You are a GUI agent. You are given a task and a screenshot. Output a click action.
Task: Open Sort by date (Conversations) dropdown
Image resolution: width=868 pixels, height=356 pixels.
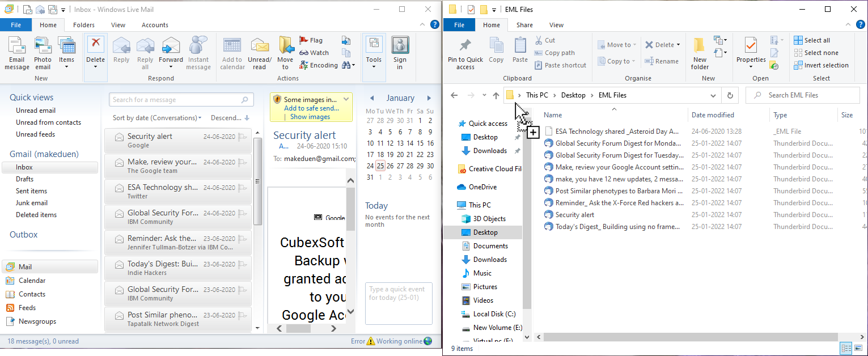click(x=157, y=118)
